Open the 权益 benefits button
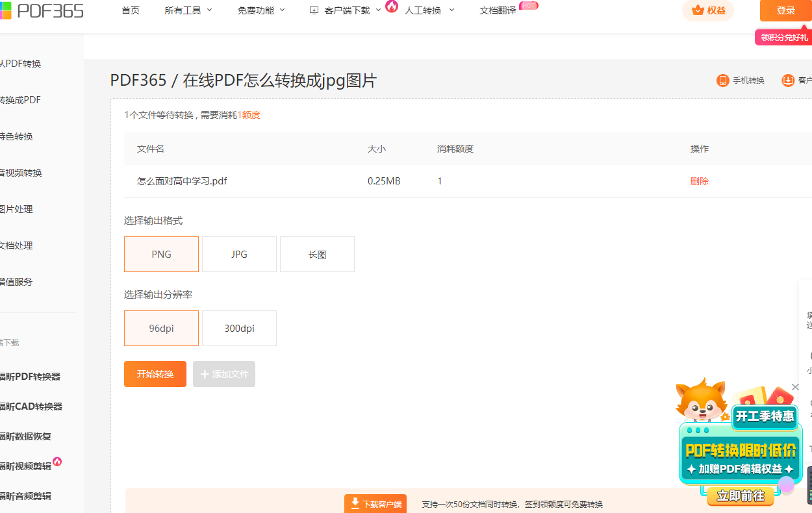Image resolution: width=812 pixels, height=513 pixels. (708, 10)
